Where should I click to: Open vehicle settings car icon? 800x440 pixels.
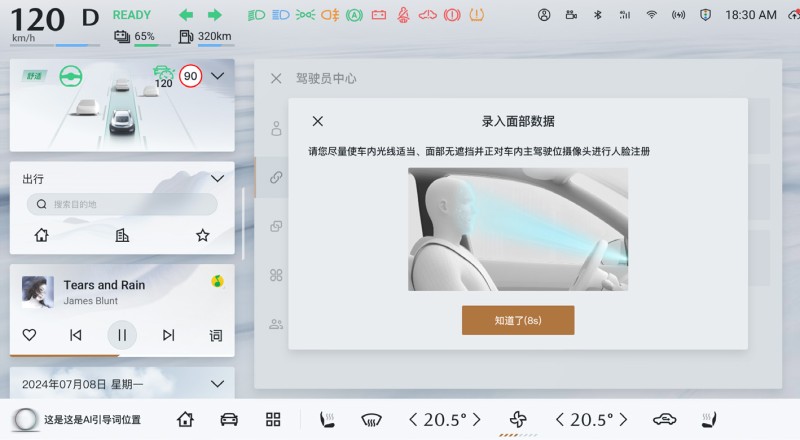coord(229,420)
